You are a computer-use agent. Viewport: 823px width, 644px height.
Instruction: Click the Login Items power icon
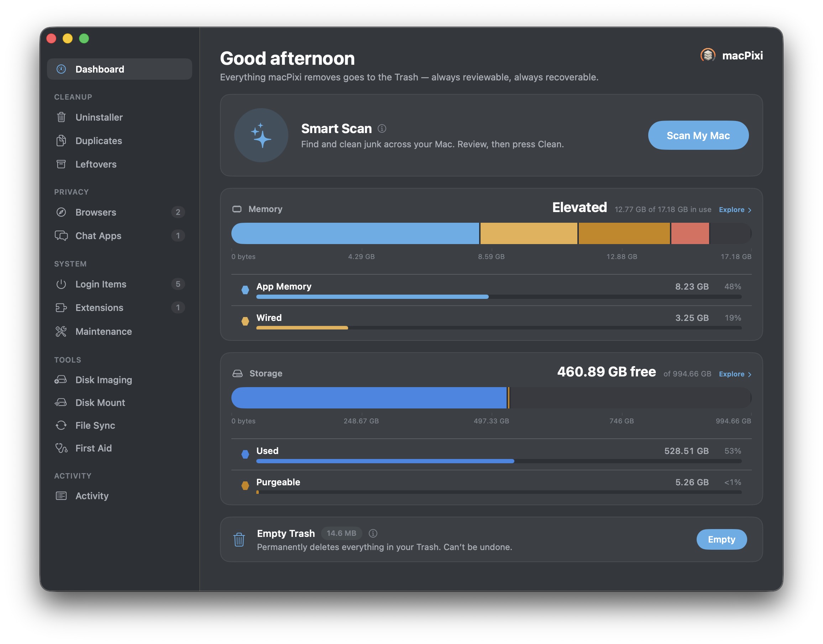point(61,284)
